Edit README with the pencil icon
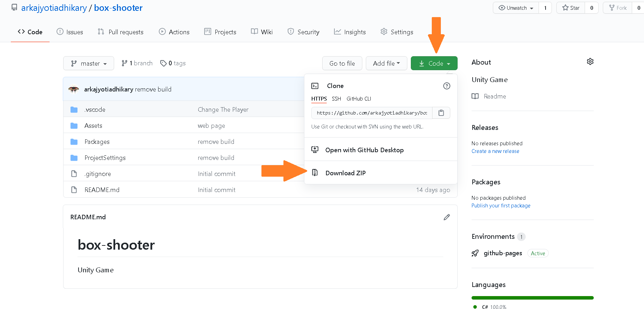The image size is (644, 309). click(x=447, y=217)
